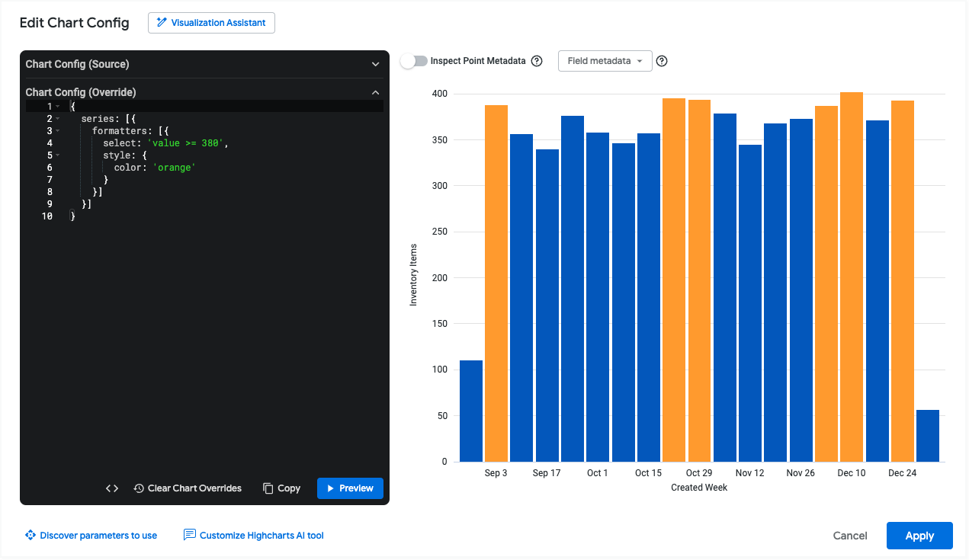969x560 pixels.
Task: Fold the style block on line 5
Action: coord(58,155)
